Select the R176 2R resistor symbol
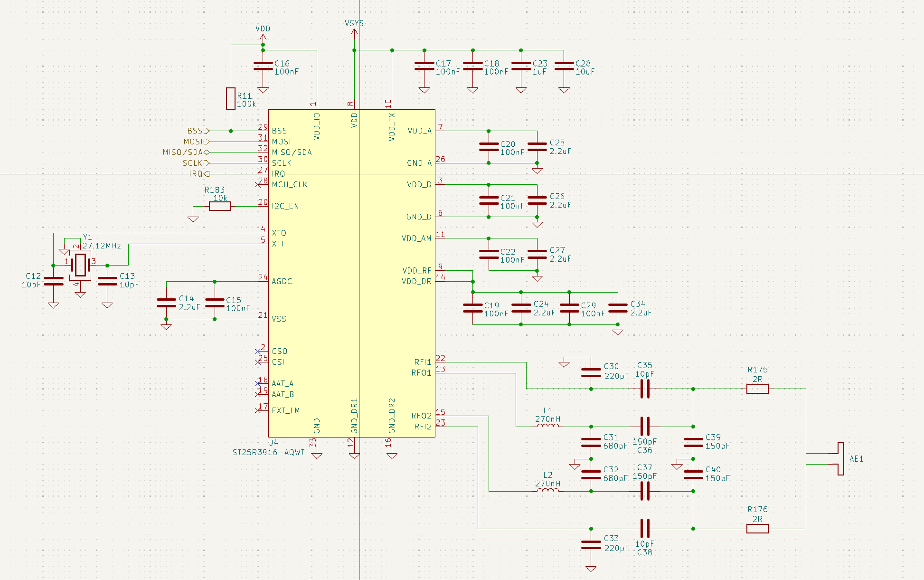Screen dimensions: 924x580 click(757, 528)
